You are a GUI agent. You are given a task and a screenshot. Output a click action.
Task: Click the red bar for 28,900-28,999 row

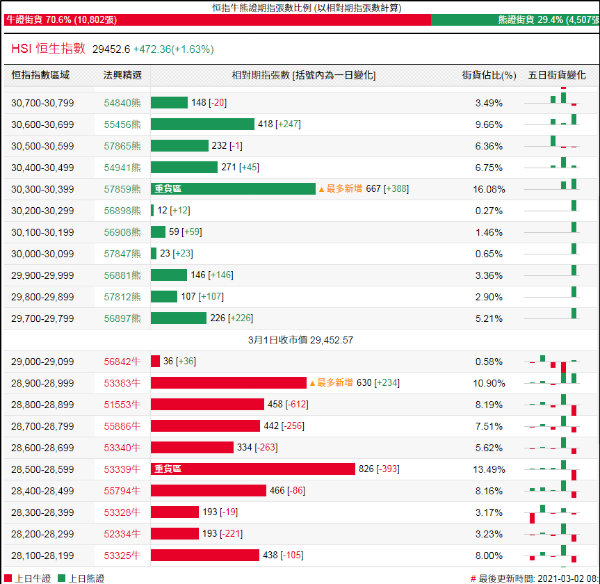(x=228, y=383)
